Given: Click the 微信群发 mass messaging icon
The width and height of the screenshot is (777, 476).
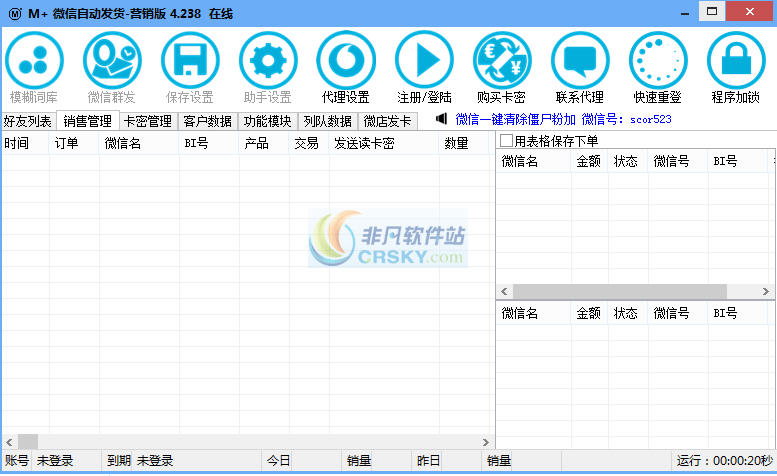Looking at the screenshot, I should [112, 60].
